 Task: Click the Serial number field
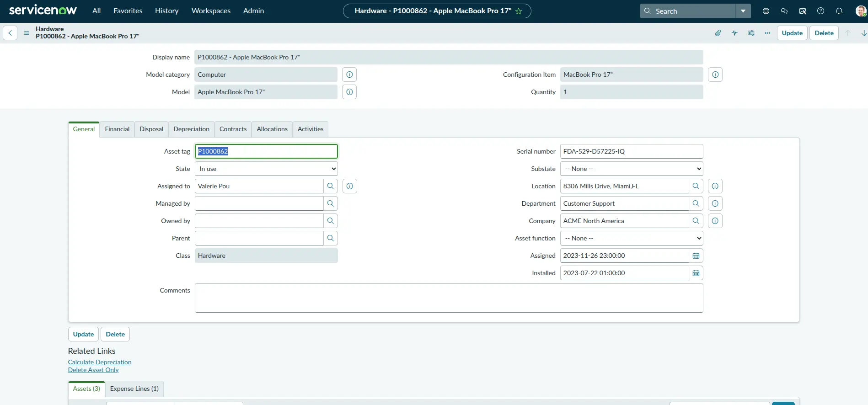pos(632,151)
